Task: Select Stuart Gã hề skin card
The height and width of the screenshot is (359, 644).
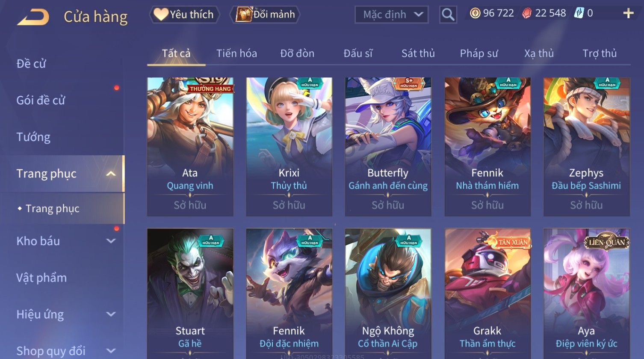Action: [x=190, y=294]
